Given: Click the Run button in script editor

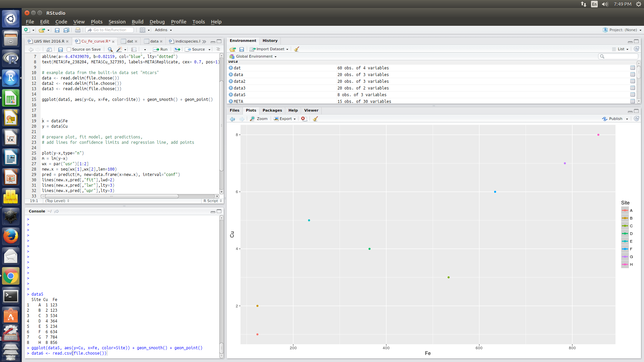Looking at the screenshot, I should click(x=160, y=49).
